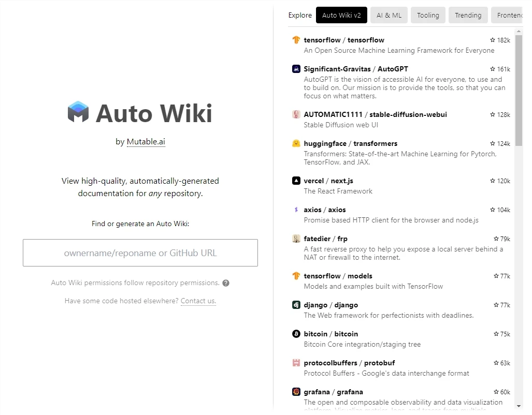Open the AI & ML category tab
Image resolution: width=532 pixels, height=415 pixels.
389,15
